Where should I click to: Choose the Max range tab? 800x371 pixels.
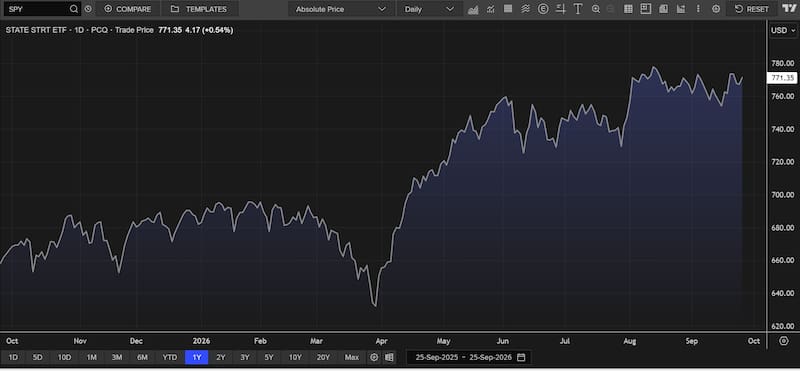(x=352, y=357)
